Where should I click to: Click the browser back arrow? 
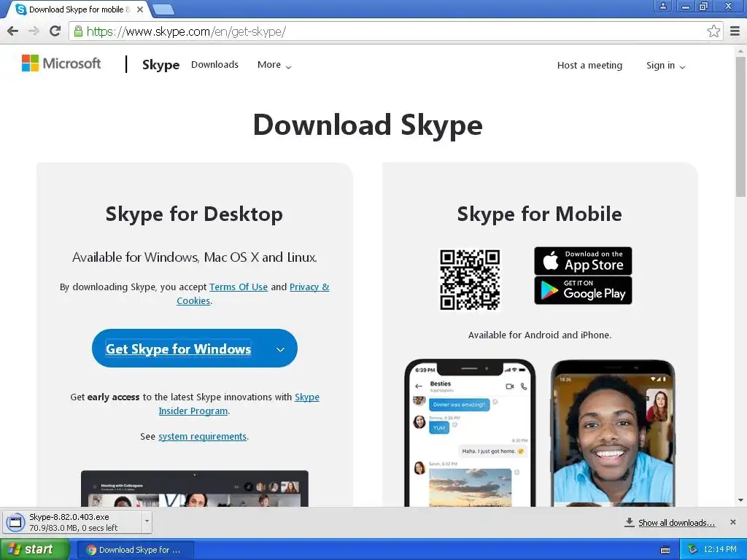click(x=13, y=31)
